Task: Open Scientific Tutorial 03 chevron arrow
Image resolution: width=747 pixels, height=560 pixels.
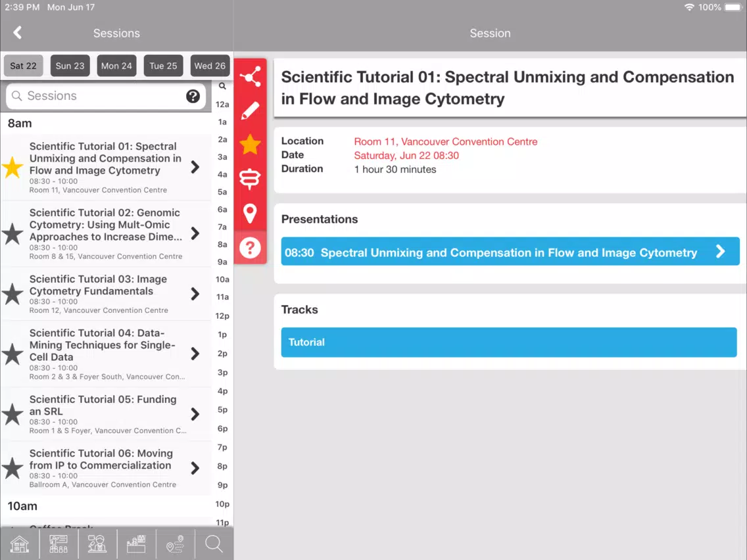Action: (195, 294)
